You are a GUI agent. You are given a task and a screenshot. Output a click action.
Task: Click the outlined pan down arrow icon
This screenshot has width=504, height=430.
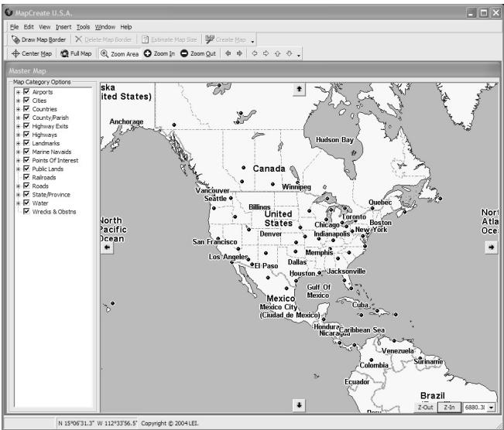(289, 53)
